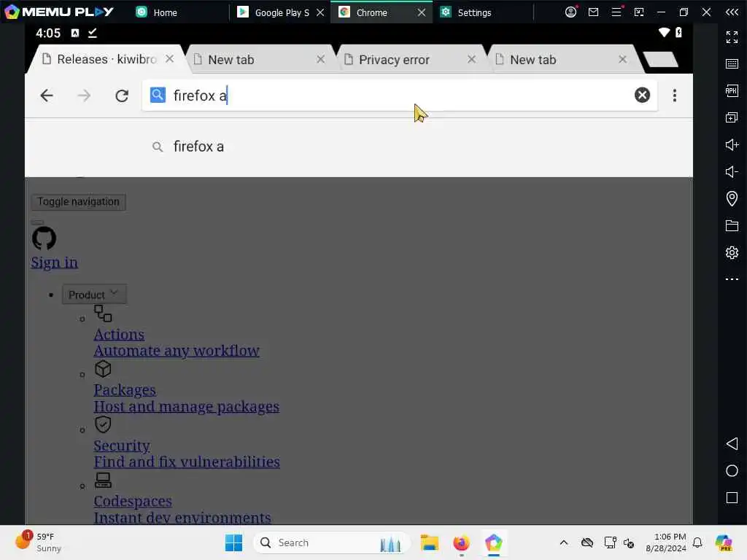
Task: Open Windows notifications bell
Action: 697,542
